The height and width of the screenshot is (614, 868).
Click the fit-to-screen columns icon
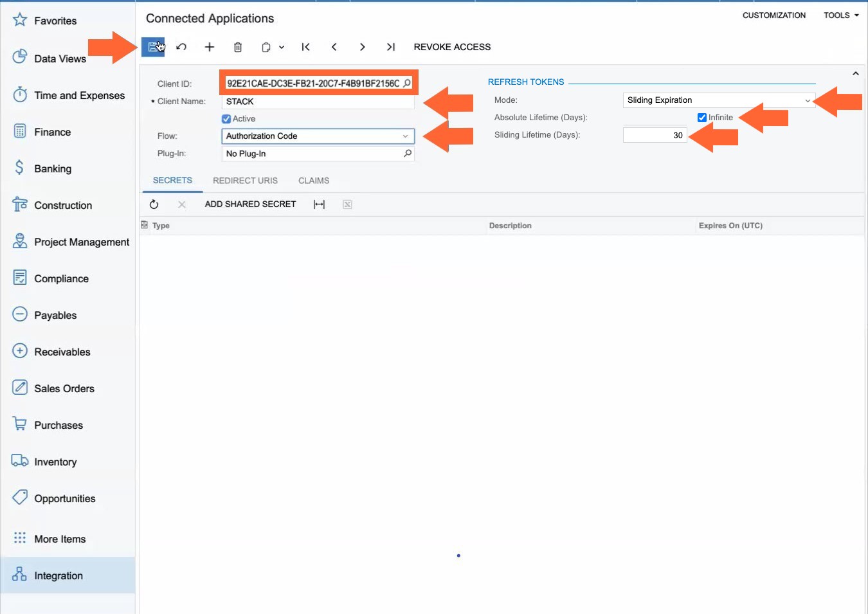(319, 204)
